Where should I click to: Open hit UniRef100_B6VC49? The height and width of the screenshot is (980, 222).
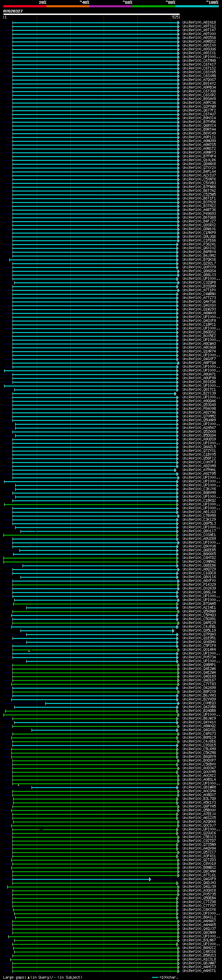point(199,133)
